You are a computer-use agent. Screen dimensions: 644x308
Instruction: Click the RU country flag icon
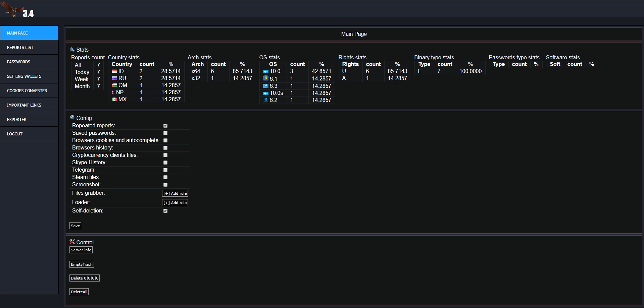[114, 78]
